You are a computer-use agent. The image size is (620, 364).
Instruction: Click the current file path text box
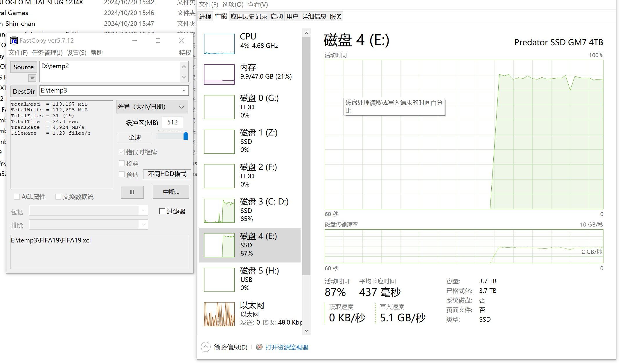pos(99,252)
